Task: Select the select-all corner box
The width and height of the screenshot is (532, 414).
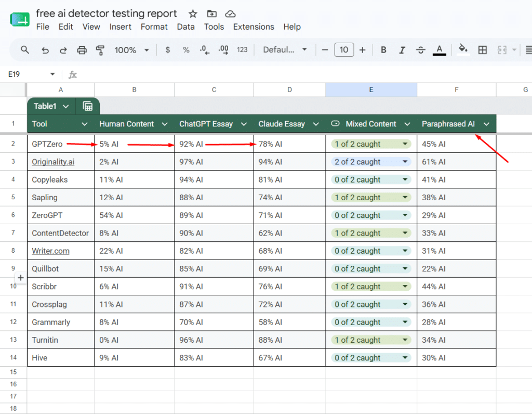Action: 13,89
